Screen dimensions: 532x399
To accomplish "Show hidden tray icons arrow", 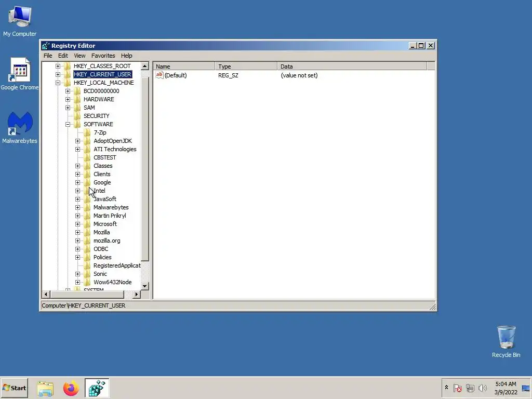I will coord(446,388).
